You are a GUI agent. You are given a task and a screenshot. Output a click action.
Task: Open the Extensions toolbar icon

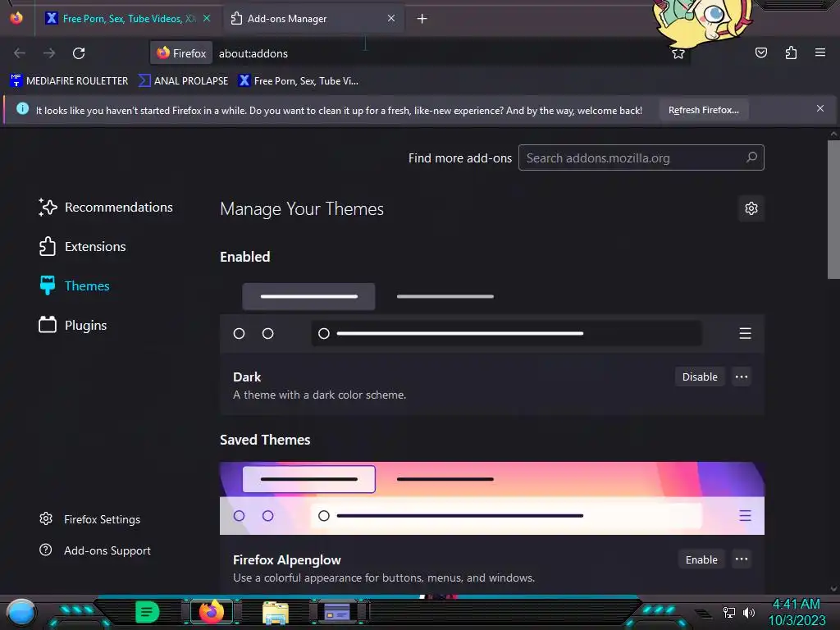point(791,52)
